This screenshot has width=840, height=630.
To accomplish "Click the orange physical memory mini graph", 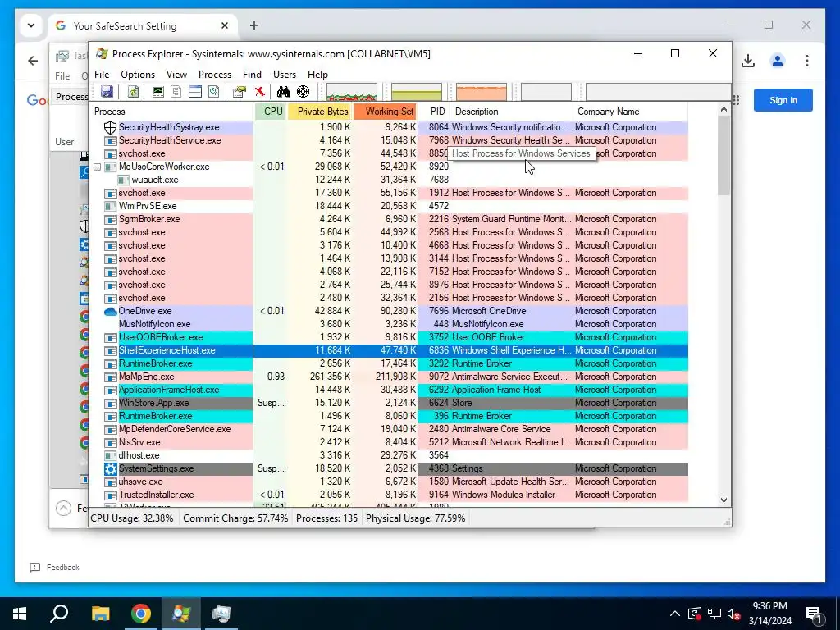I will [x=482, y=92].
